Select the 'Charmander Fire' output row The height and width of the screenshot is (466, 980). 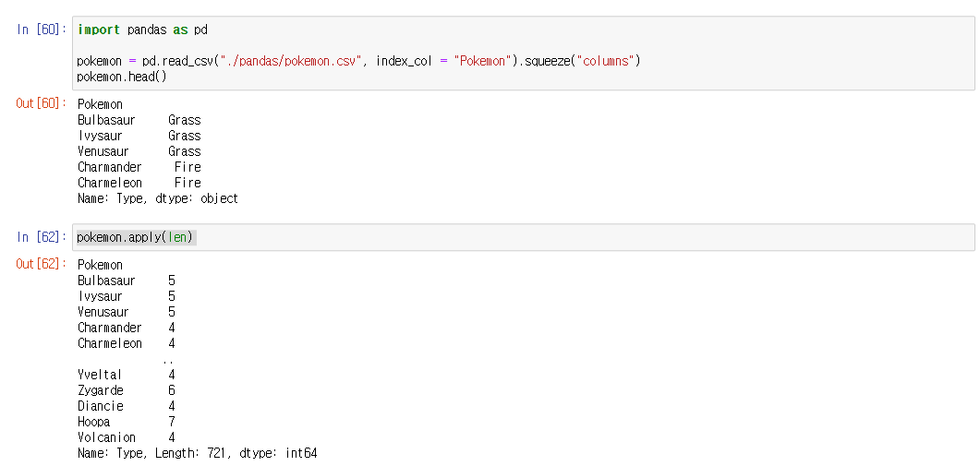pos(139,167)
